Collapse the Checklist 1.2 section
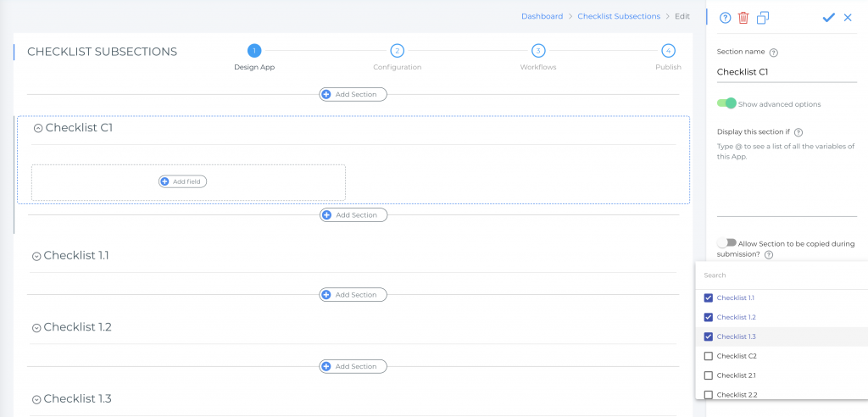The height and width of the screenshot is (417, 868). coord(36,328)
